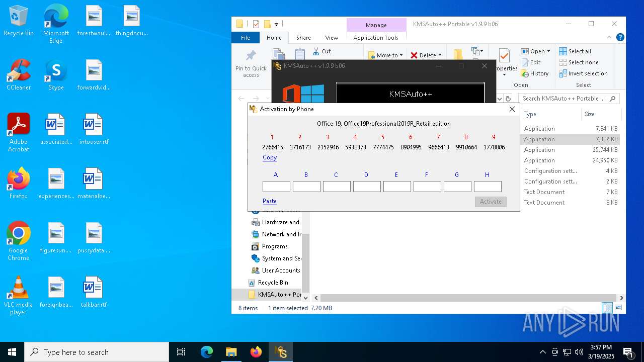Select KMSAuto++ Portable folder in navigation pane

(275, 295)
